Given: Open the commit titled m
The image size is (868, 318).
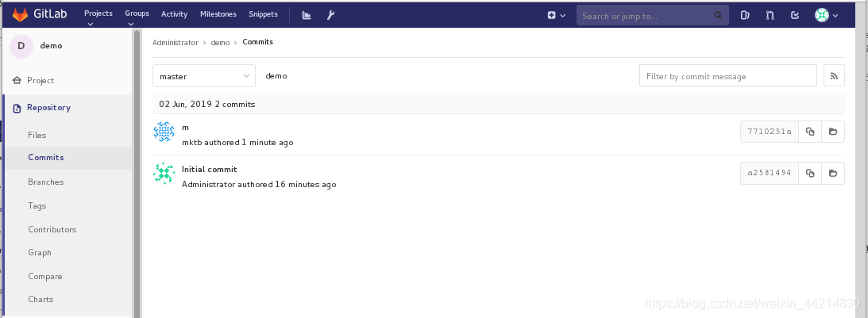Looking at the screenshot, I should tap(186, 127).
